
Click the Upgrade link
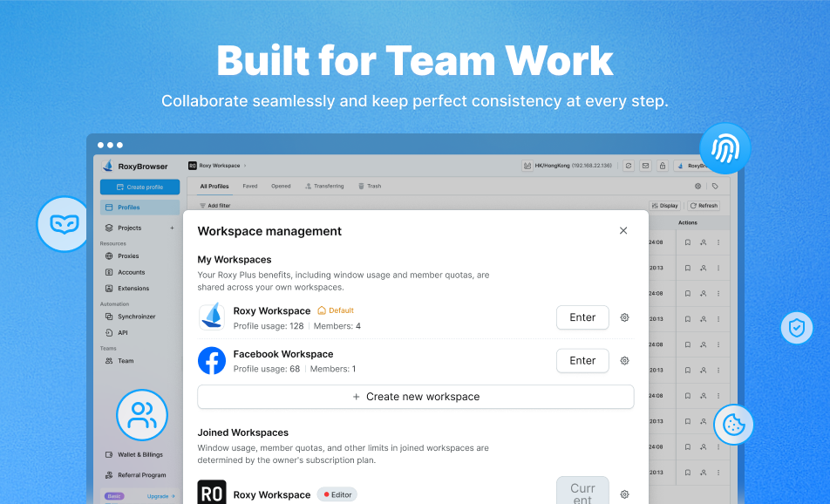161,497
